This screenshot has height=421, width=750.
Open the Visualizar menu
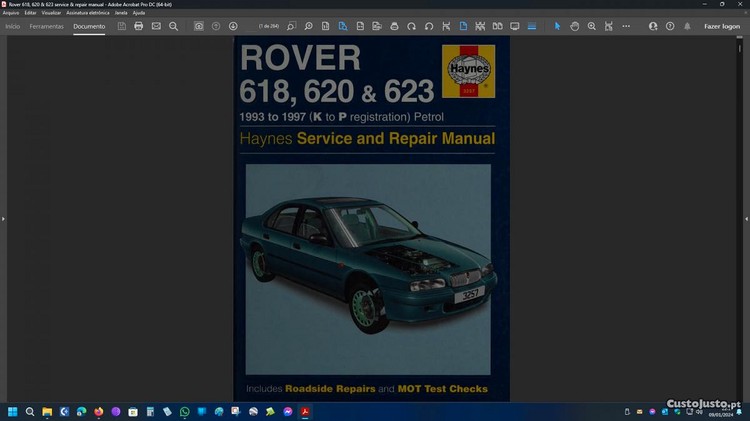point(51,12)
